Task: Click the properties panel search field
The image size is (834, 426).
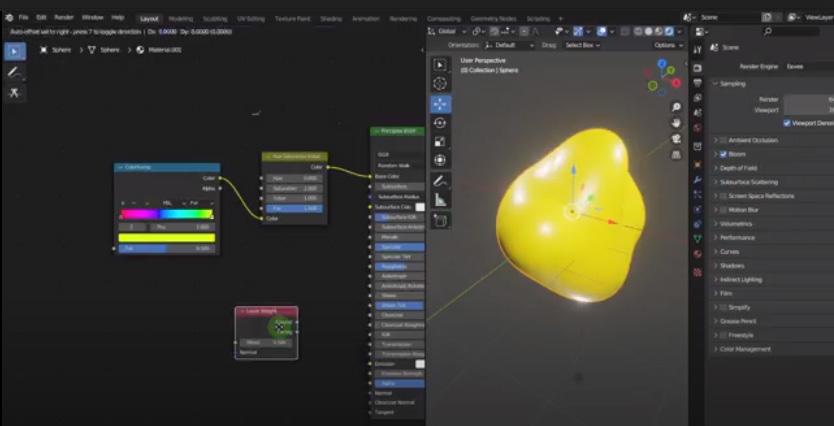Action: coord(791,32)
